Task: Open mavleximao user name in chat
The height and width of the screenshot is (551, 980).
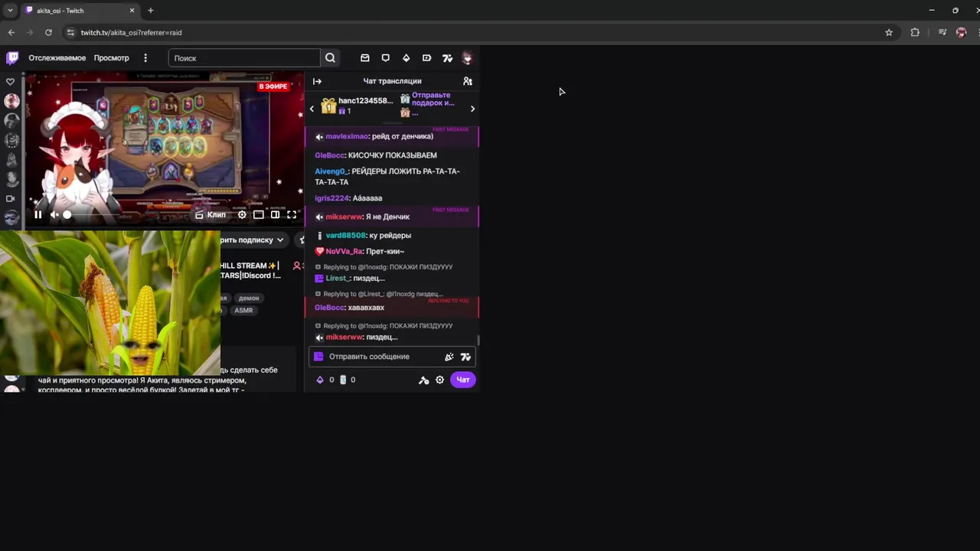Action: (347, 136)
